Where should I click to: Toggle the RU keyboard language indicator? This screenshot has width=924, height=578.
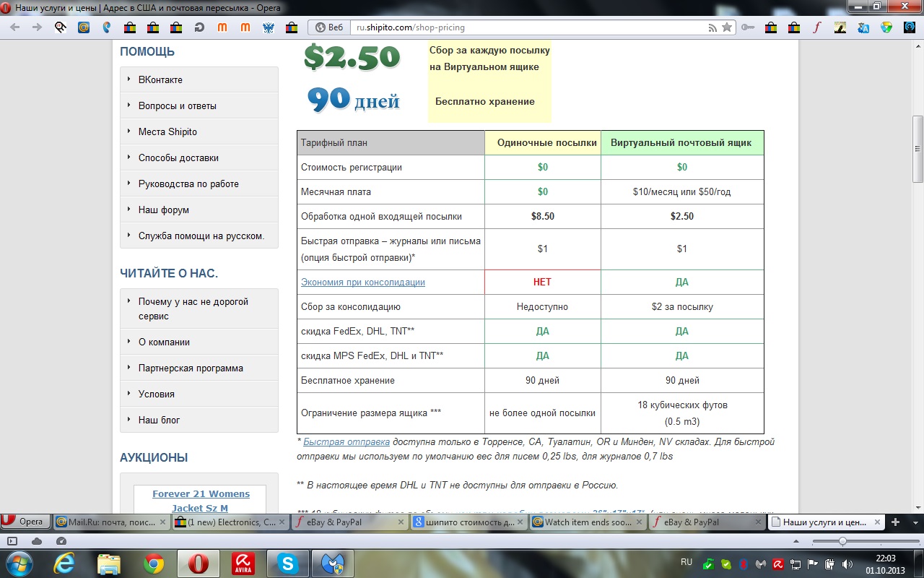687,562
